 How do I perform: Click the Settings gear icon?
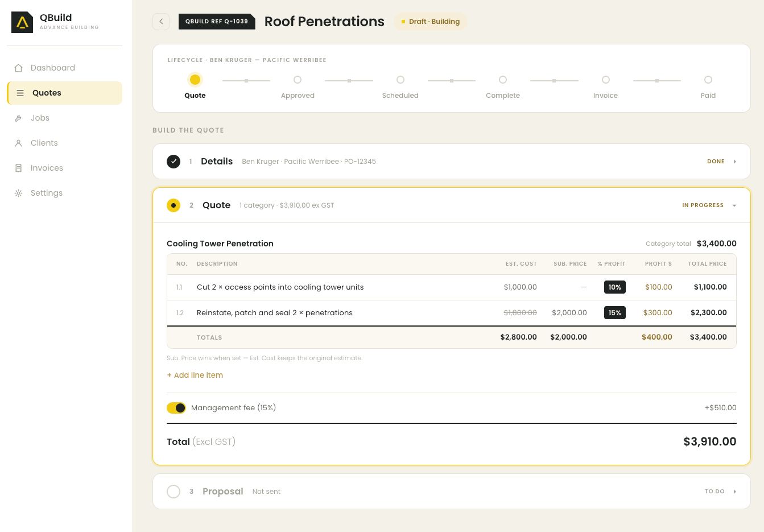(19, 193)
